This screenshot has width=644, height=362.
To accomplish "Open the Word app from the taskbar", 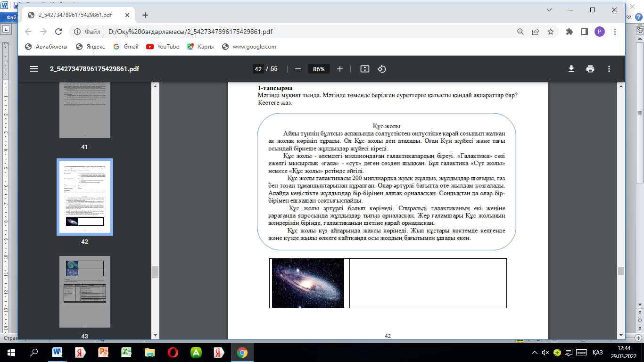I will (x=58, y=352).
